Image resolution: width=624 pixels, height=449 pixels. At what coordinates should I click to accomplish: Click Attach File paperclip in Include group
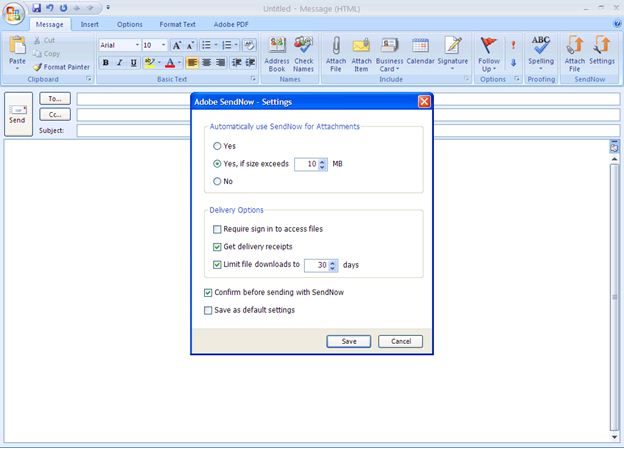coord(336,54)
